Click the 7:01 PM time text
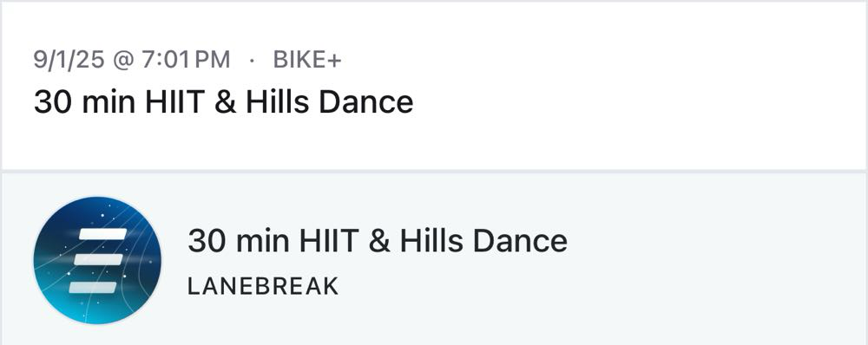 pos(186,60)
